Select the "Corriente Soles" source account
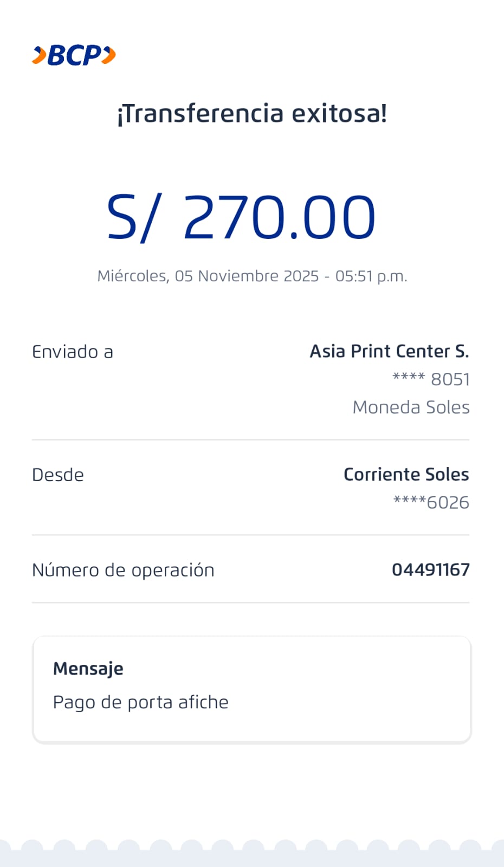 click(406, 475)
